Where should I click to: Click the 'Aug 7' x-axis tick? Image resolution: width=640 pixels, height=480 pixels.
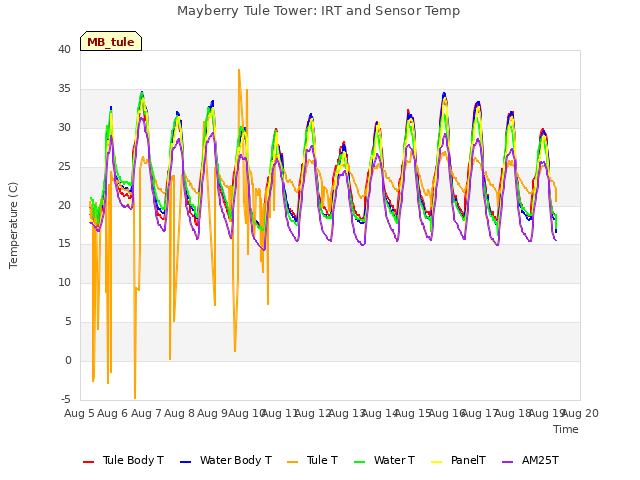tap(146, 413)
